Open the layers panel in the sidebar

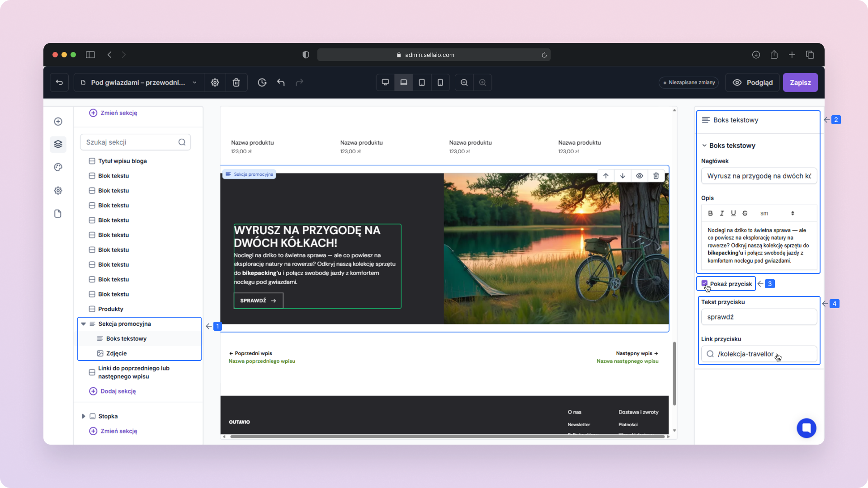(58, 144)
